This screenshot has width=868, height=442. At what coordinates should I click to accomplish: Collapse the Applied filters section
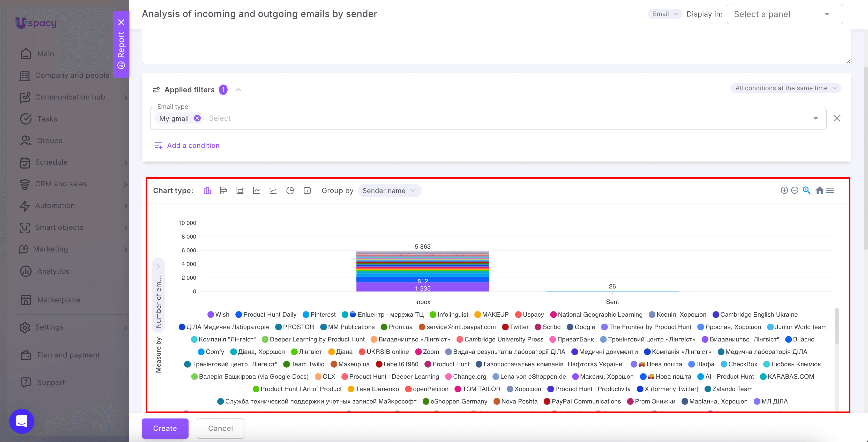(238, 90)
